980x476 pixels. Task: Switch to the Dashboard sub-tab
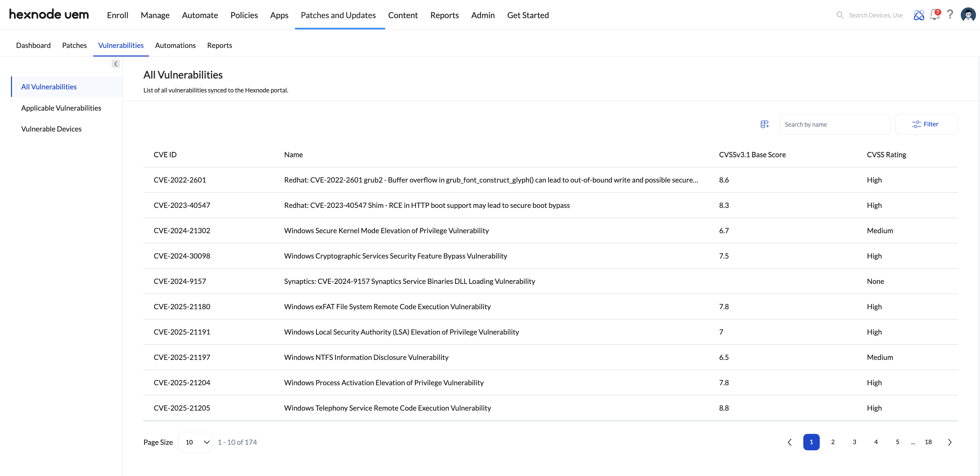(x=34, y=45)
